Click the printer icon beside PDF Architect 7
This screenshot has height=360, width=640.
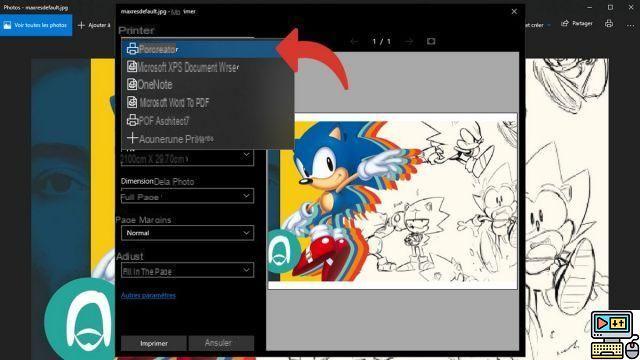click(132, 120)
